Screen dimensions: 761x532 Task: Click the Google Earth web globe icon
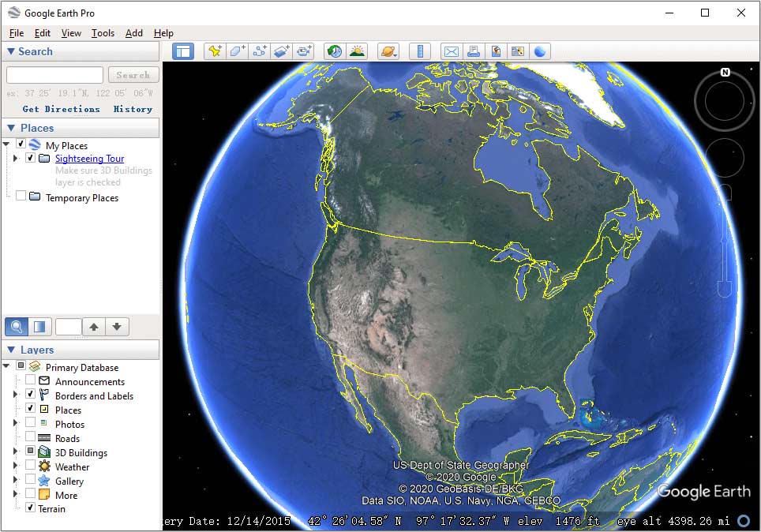[x=540, y=51]
